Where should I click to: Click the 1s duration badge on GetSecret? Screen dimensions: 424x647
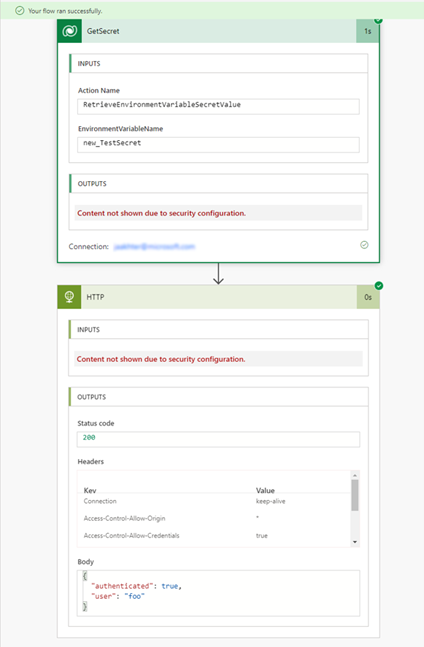[x=367, y=31]
